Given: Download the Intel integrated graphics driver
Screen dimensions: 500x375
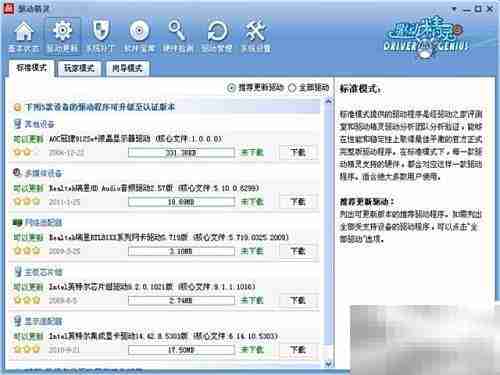Looking at the screenshot, I should [x=298, y=350].
